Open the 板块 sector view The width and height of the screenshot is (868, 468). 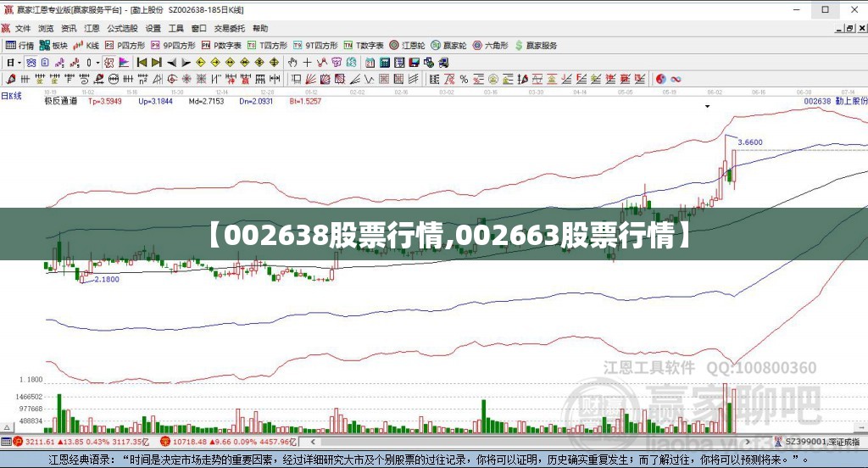point(53,46)
